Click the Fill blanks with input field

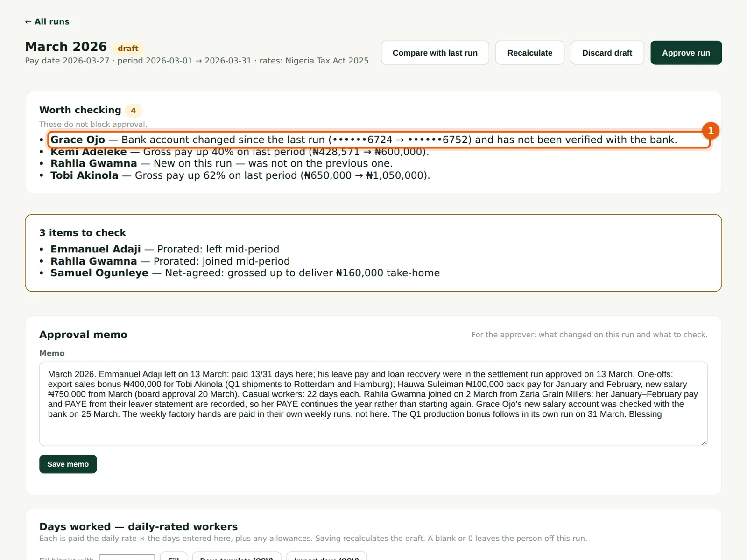click(127, 557)
